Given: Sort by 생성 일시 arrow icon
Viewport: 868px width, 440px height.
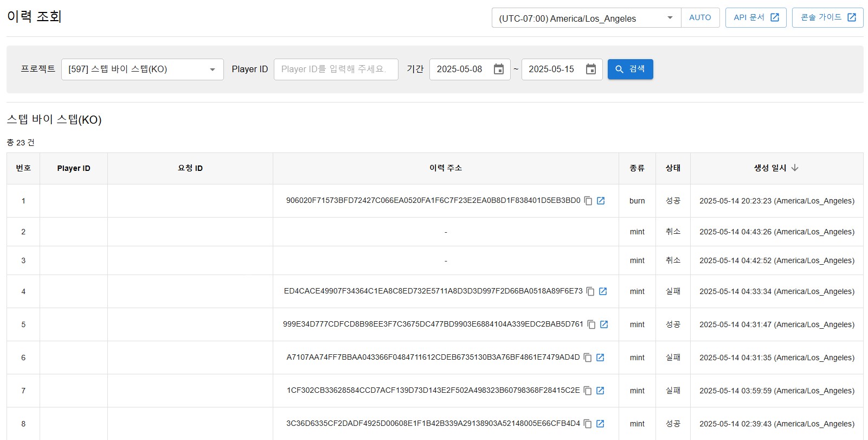Looking at the screenshot, I should click(795, 168).
